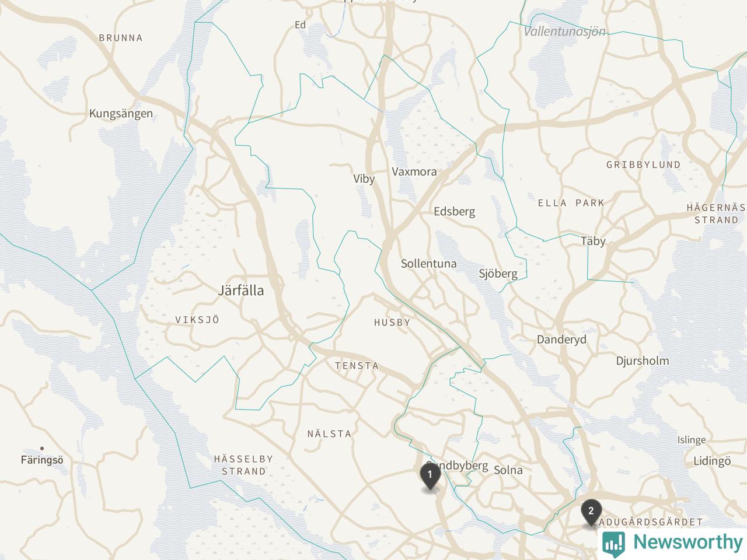Click the Danderyd place name

(x=561, y=339)
